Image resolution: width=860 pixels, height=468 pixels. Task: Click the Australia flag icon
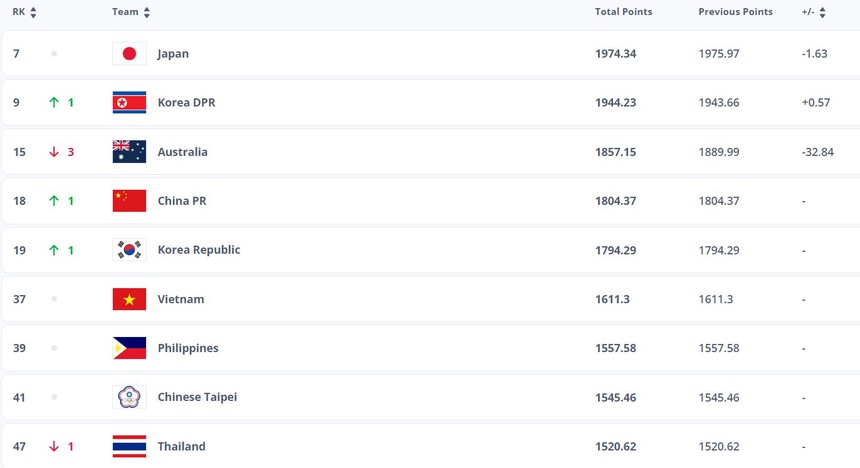pyautogui.click(x=129, y=152)
